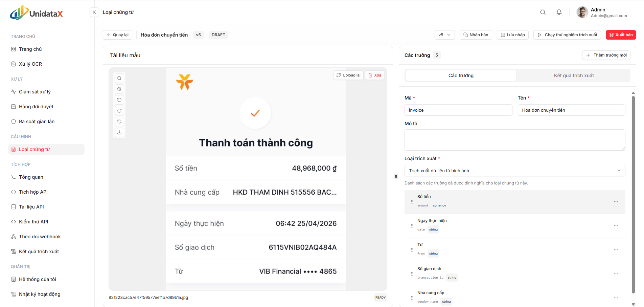The width and height of the screenshot is (644, 307).
Task: Click the UnidataX logo
Action: 37,13
